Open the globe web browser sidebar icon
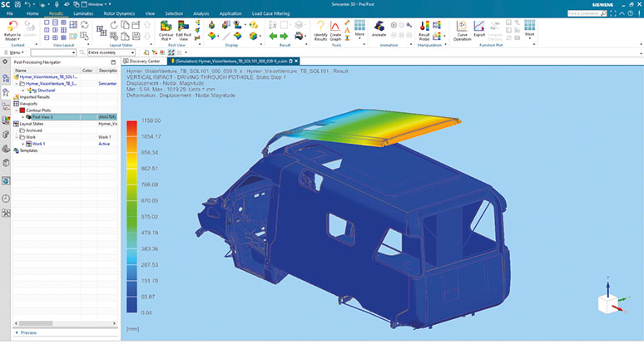This screenshot has width=644, height=344. click(x=6, y=181)
